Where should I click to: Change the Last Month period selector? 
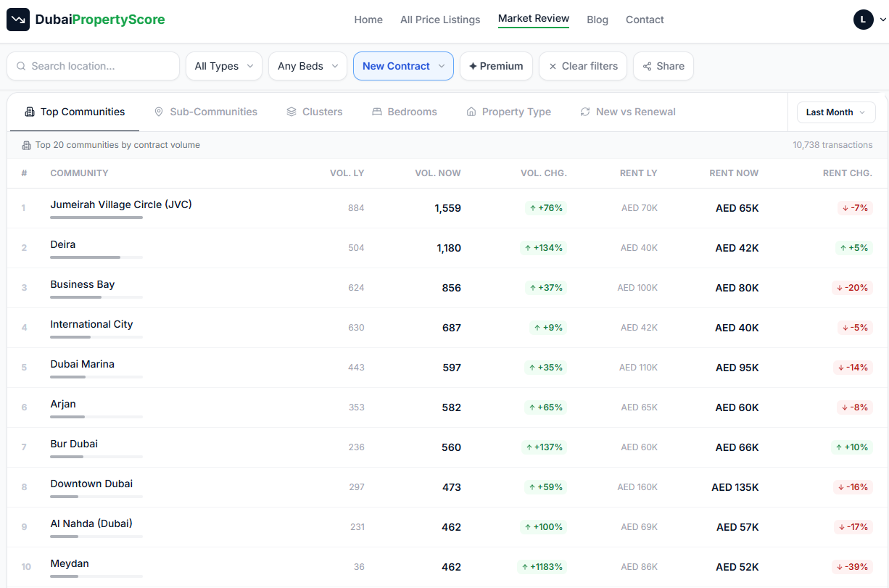[836, 112]
